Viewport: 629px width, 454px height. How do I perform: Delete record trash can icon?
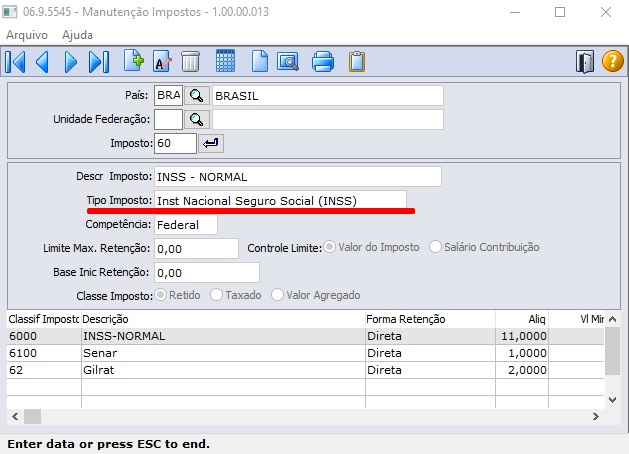tap(191, 62)
